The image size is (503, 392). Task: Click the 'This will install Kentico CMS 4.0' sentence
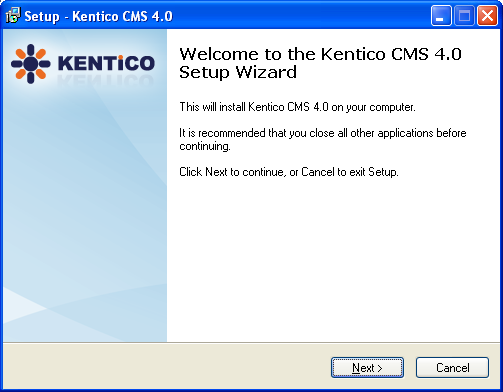[297, 107]
